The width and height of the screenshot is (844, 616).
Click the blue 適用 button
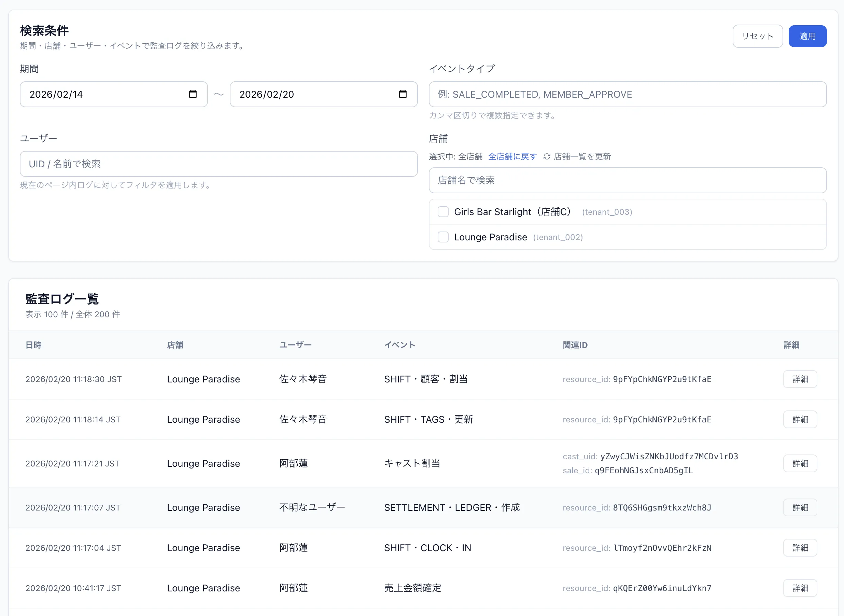(x=807, y=36)
